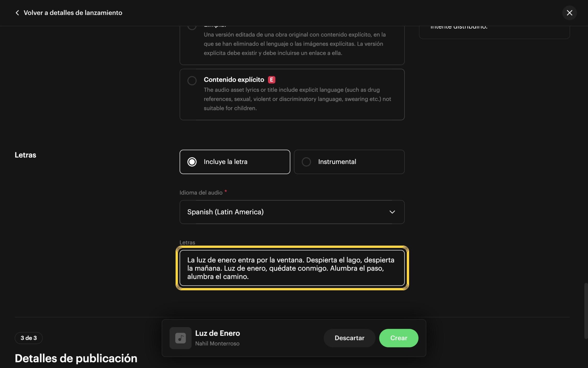Click the X close icon top right

click(x=569, y=13)
